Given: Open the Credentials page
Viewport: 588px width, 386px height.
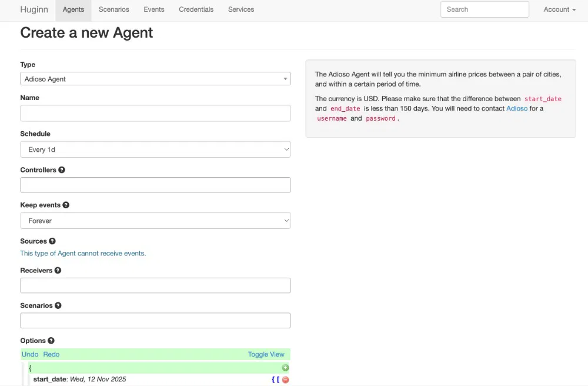Looking at the screenshot, I should pos(196,9).
